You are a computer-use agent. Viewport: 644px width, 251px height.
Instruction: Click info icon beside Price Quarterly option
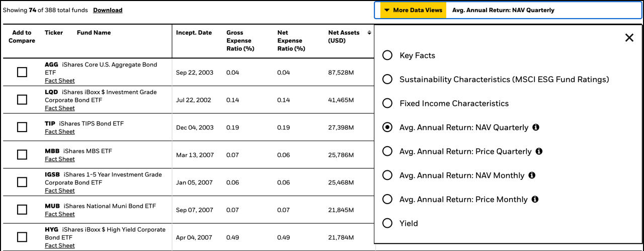click(539, 151)
